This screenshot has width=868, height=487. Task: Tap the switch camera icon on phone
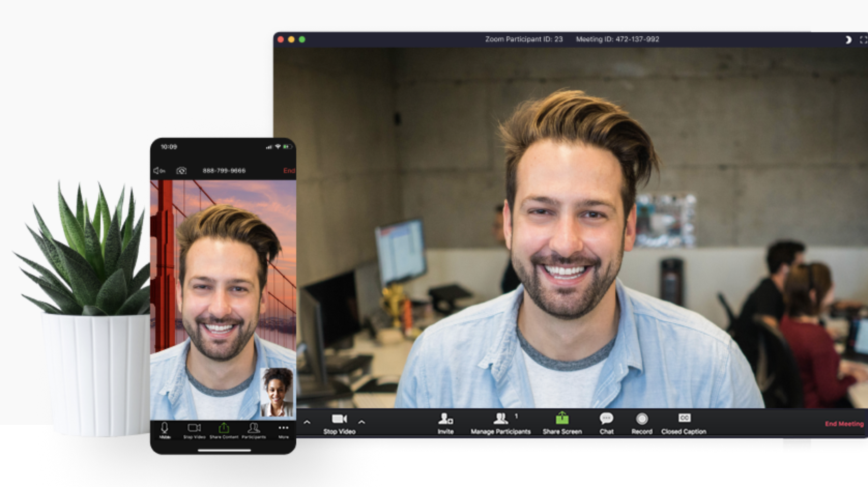click(x=181, y=170)
